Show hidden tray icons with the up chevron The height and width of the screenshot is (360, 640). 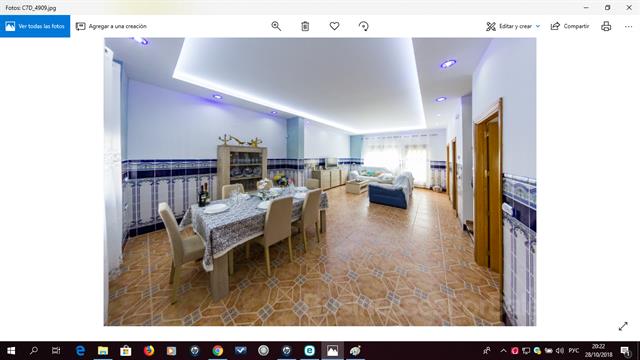503,351
